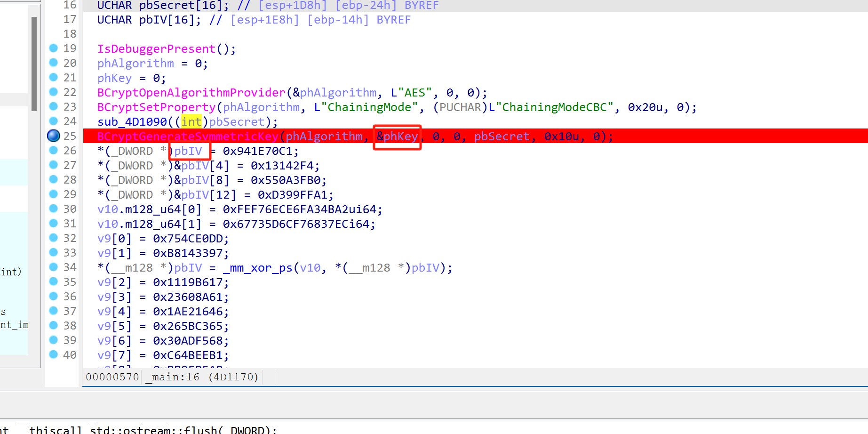Select the highlighted int cast token
Image resolution: width=868 pixels, height=434 pixels.
tap(191, 121)
